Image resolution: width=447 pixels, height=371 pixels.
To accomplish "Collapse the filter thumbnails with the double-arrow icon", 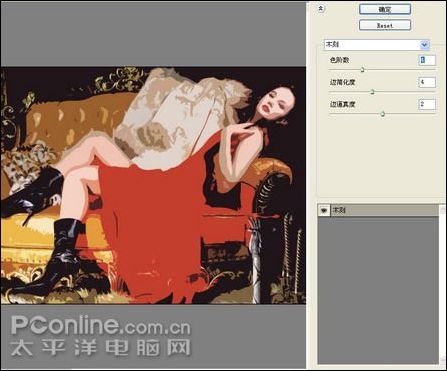I will (321, 9).
